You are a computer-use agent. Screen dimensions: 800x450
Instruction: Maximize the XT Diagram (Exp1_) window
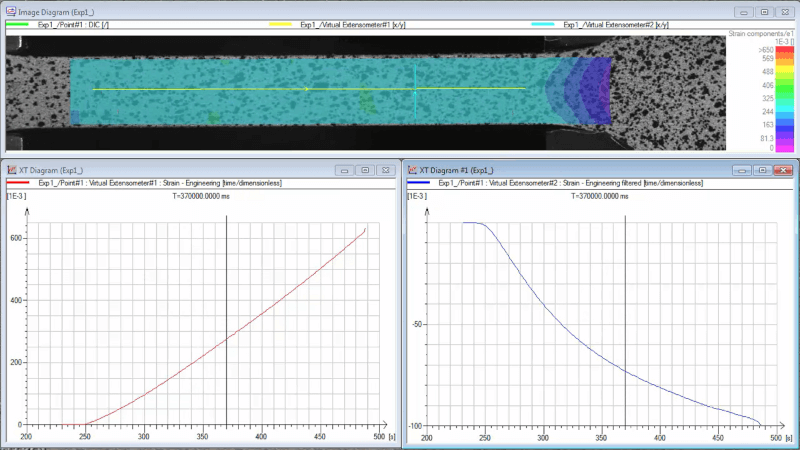365,171
